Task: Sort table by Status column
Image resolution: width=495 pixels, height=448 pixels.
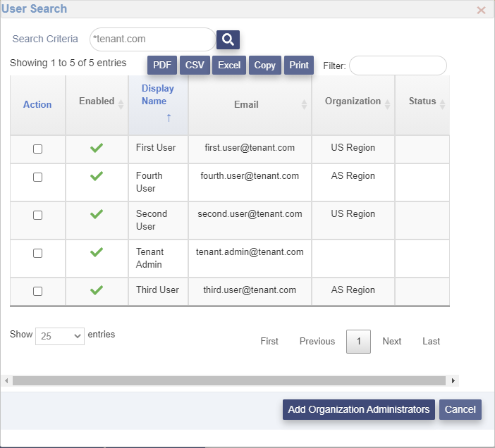Action: point(442,104)
